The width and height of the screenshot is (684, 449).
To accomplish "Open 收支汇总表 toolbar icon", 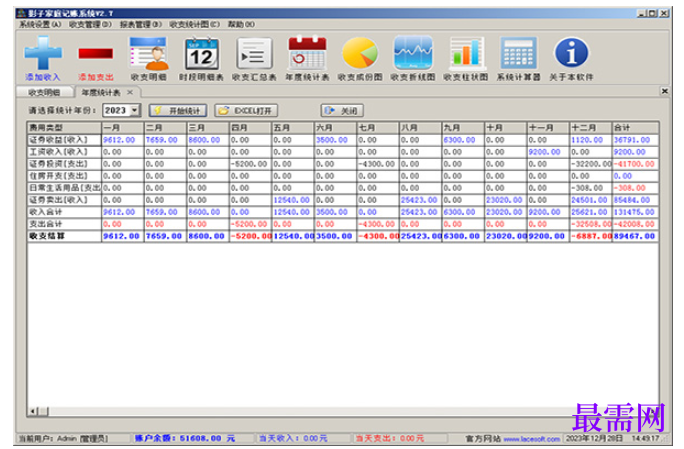I will [254, 53].
